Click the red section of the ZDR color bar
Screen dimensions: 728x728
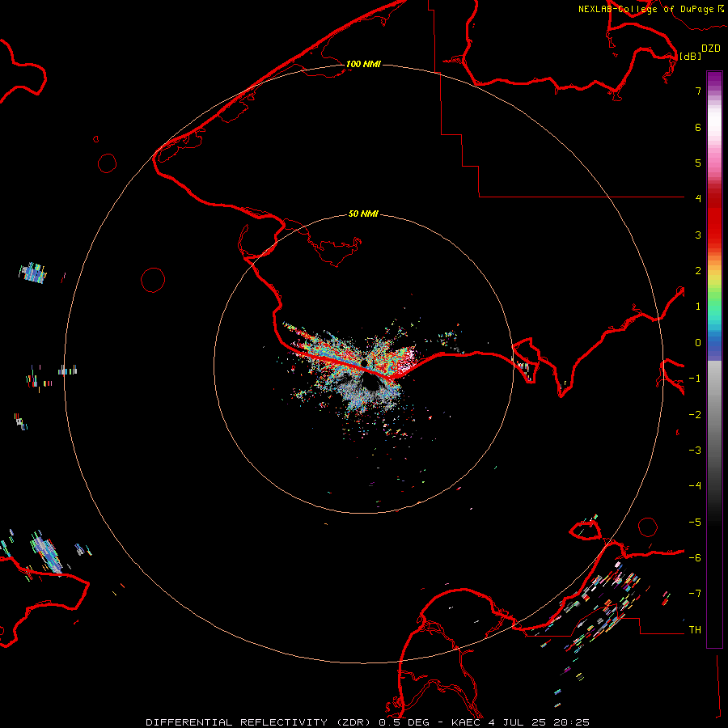click(714, 218)
